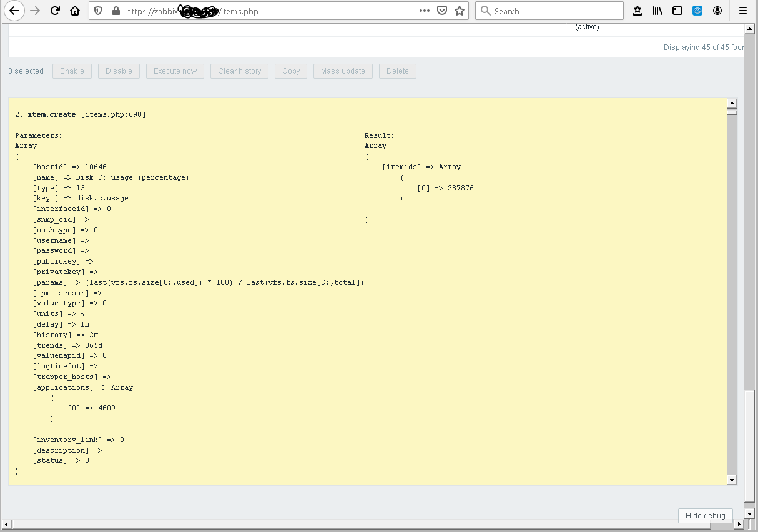Go back to the previous page
Viewport: 758px width, 532px height.
pyautogui.click(x=15, y=11)
